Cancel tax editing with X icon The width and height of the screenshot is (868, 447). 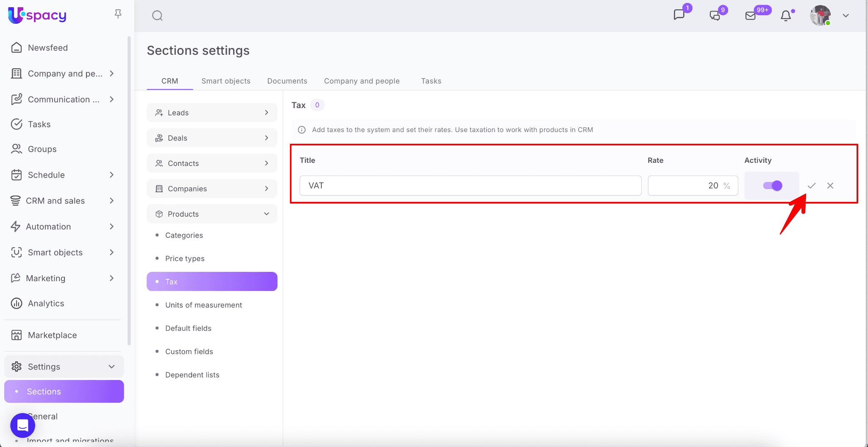[x=830, y=186]
